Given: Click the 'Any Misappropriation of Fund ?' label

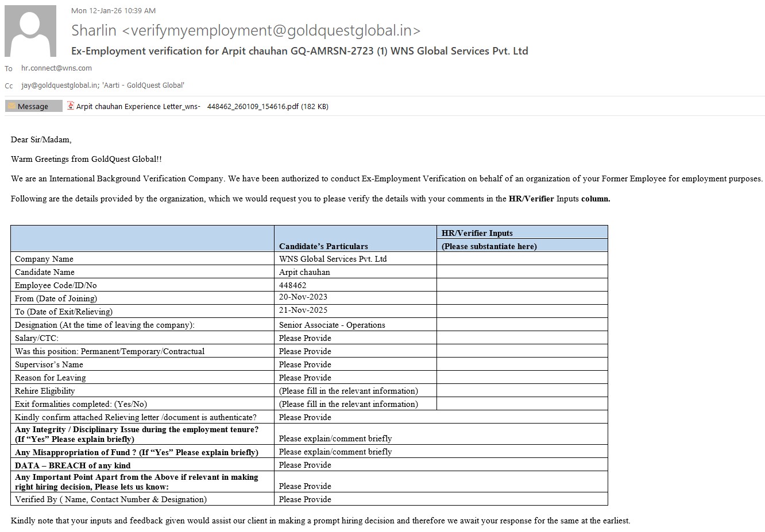Looking at the screenshot, I should [137, 452].
